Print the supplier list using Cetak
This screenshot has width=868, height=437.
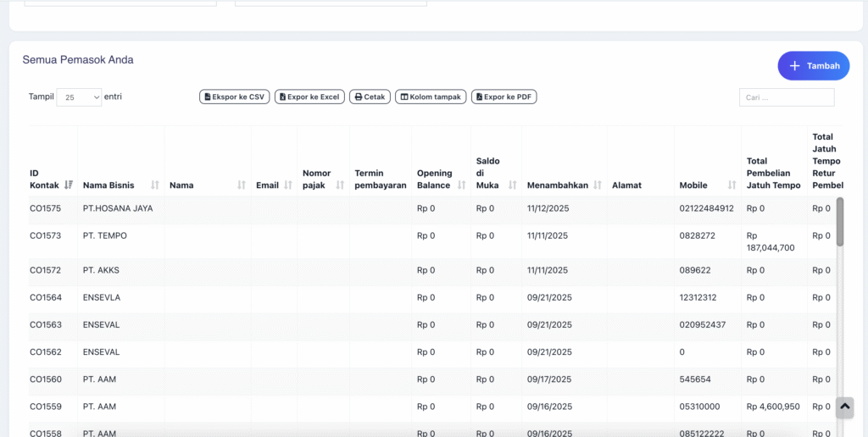click(x=370, y=97)
